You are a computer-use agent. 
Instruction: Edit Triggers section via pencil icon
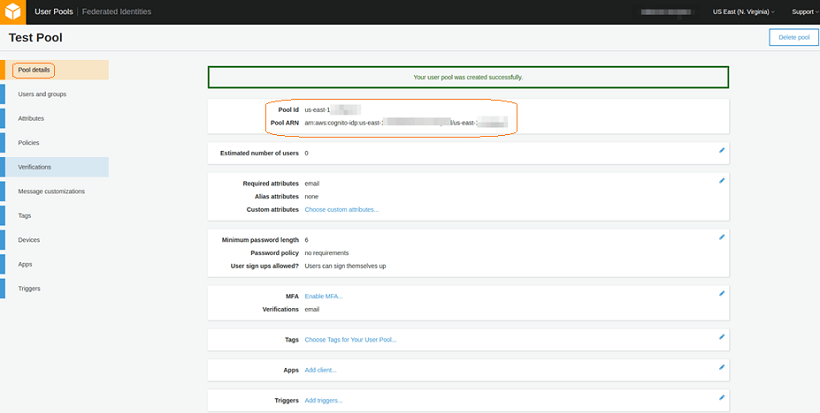coord(721,397)
